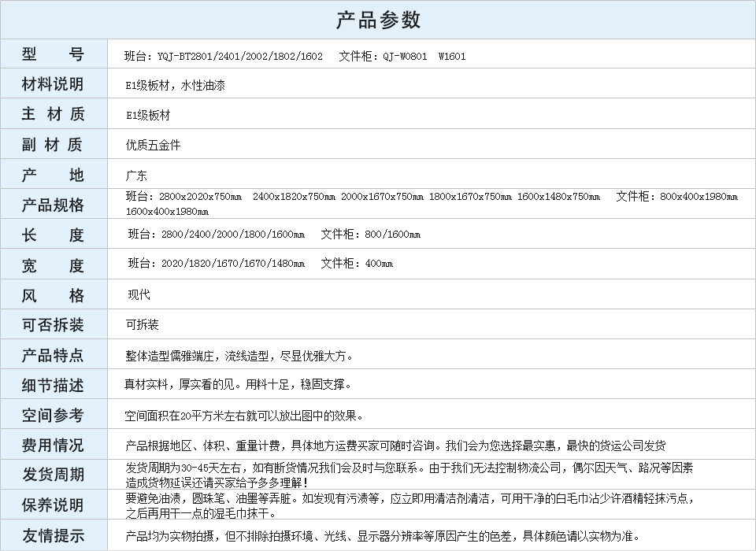The height and width of the screenshot is (551, 756).
Task: Click the 现代 style value
Action: point(139,295)
